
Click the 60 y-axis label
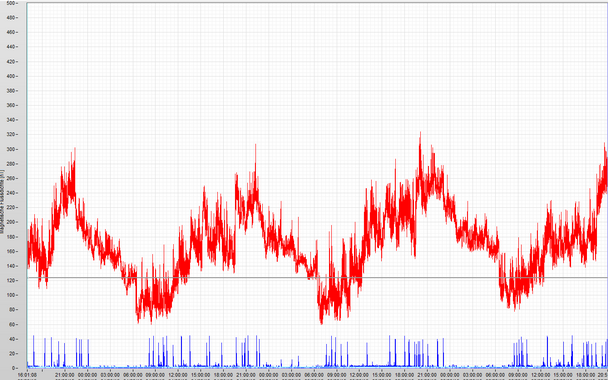coord(12,325)
